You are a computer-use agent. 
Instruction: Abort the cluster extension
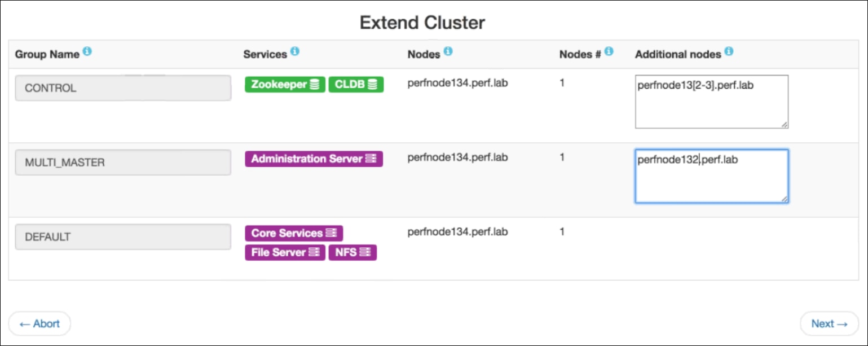point(39,324)
